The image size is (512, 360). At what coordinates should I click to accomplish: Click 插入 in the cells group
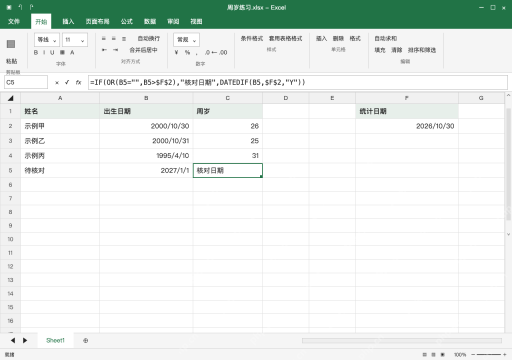coord(321,39)
